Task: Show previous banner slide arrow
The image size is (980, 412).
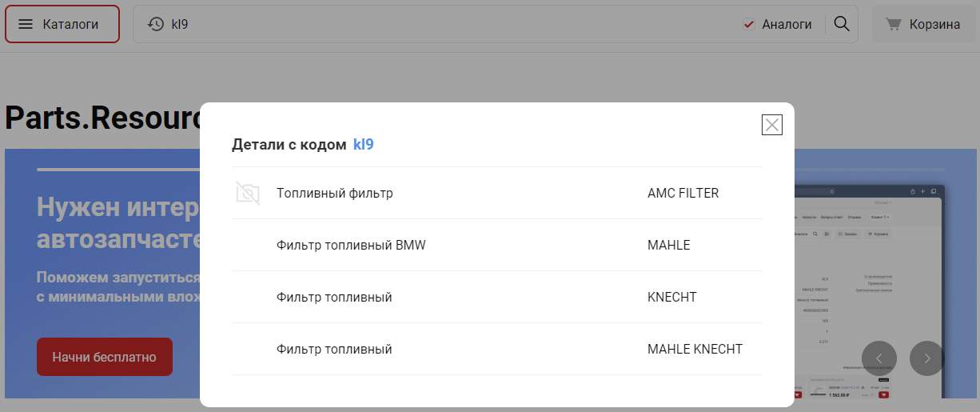Action: (879, 358)
